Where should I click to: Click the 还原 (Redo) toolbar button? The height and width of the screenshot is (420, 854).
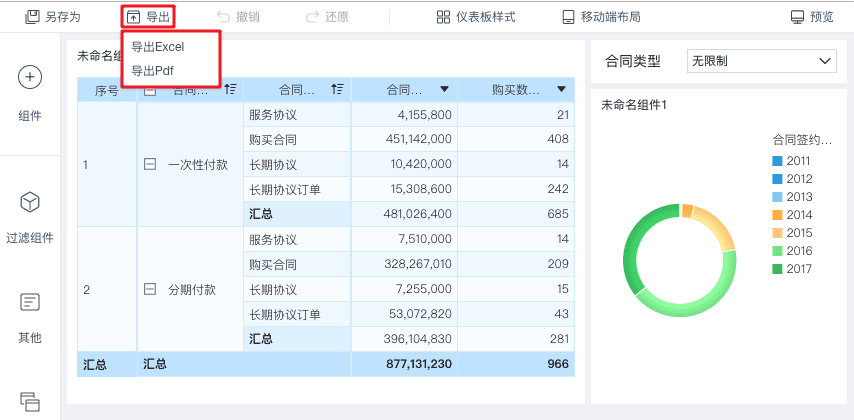[x=326, y=17]
